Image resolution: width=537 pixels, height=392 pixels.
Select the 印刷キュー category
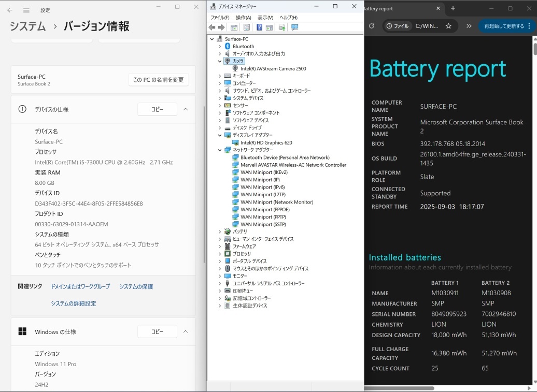[243, 291]
